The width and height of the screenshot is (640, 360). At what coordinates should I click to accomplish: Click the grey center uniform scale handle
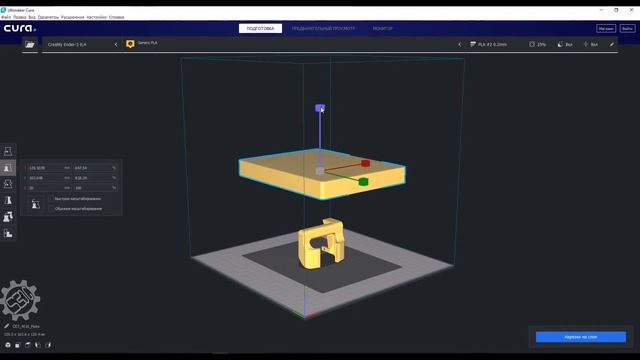click(x=320, y=171)
